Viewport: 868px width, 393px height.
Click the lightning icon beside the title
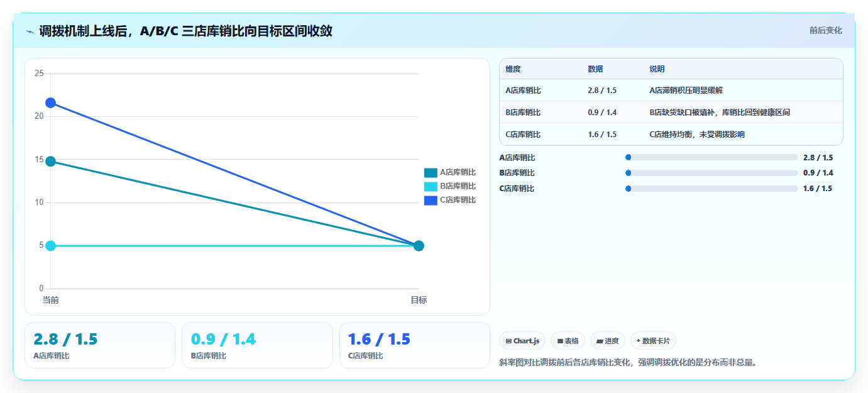[30, 31]
